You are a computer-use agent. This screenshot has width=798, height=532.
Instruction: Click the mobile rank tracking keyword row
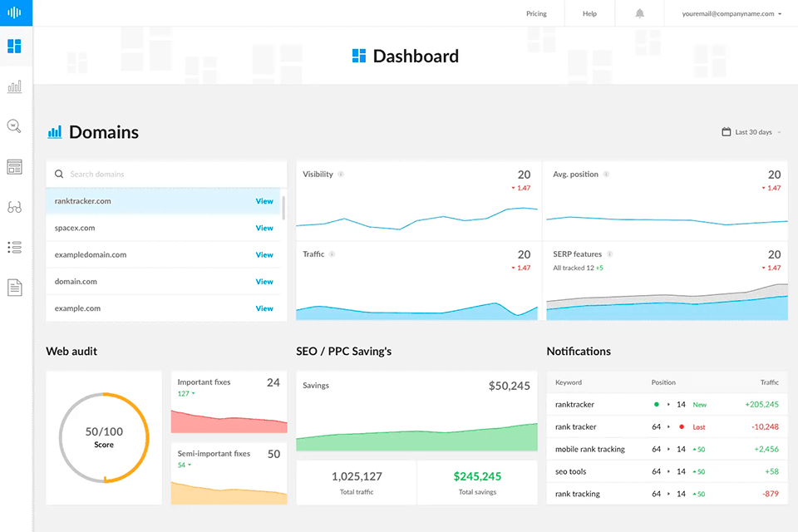click(667, 449)
